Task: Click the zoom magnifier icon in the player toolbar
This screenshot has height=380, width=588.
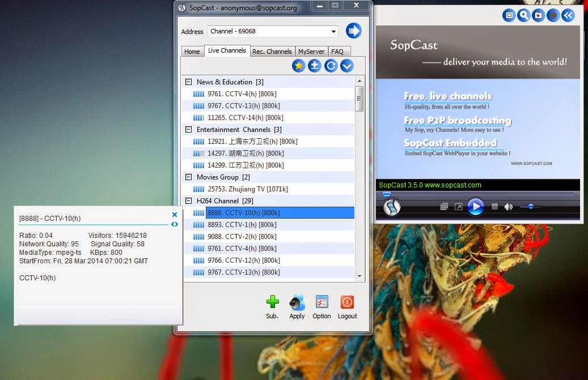Action: pos(523,15)
